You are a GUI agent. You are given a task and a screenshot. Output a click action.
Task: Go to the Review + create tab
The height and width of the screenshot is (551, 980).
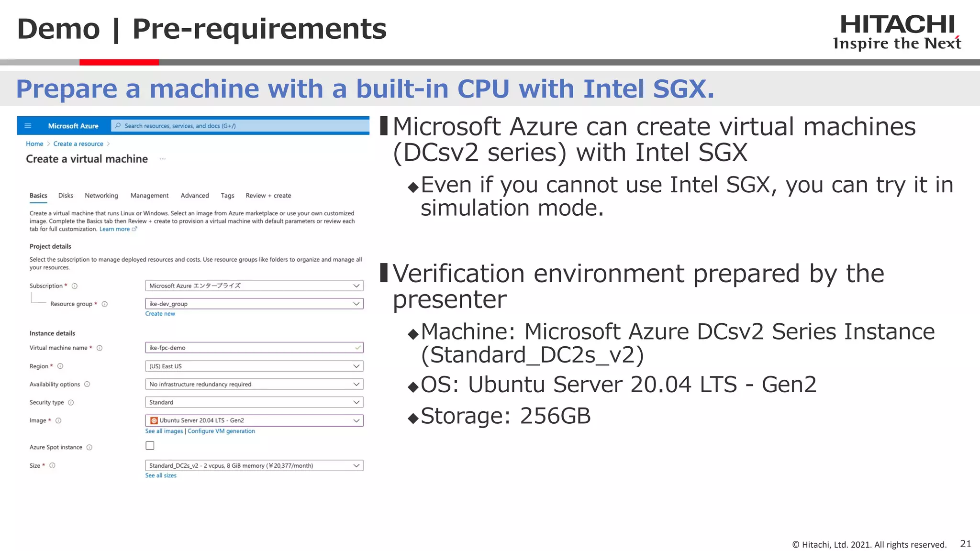268,196
